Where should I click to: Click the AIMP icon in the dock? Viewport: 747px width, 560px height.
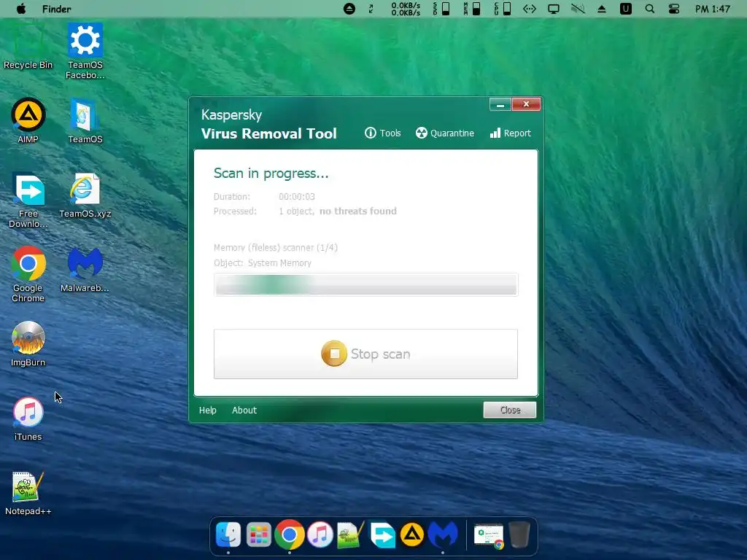[412, 534]
